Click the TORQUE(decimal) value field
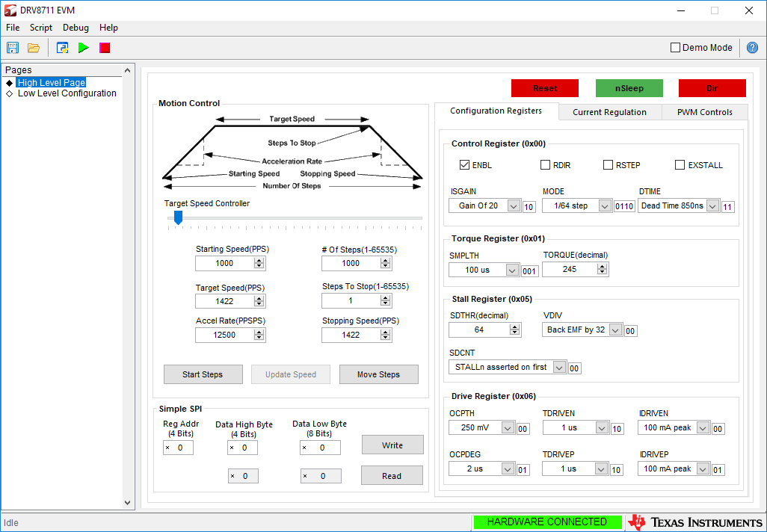This screenshot has width=767, height=532. click(570, 270)
